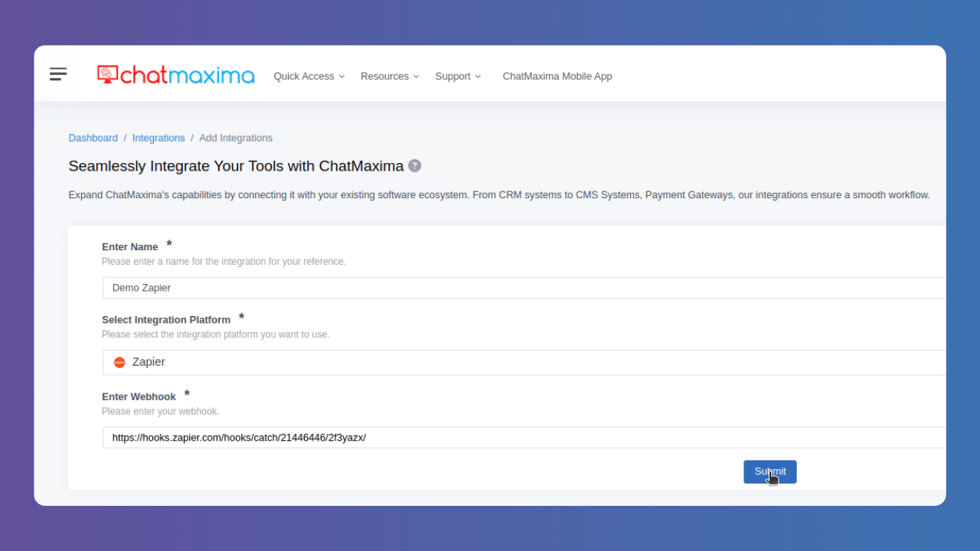Open the Select Integration Platform dropdown

pyautogui.click(x=524, y=363)
